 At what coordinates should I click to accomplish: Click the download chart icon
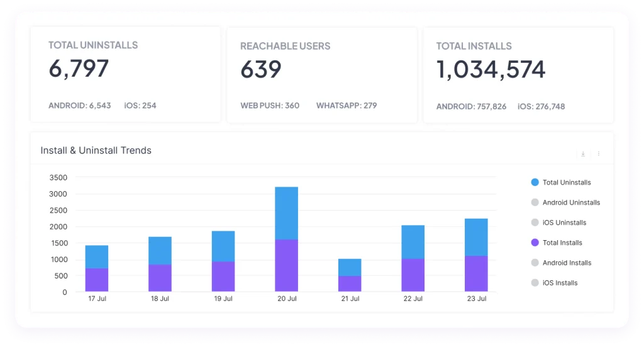(x=583, y=154)
